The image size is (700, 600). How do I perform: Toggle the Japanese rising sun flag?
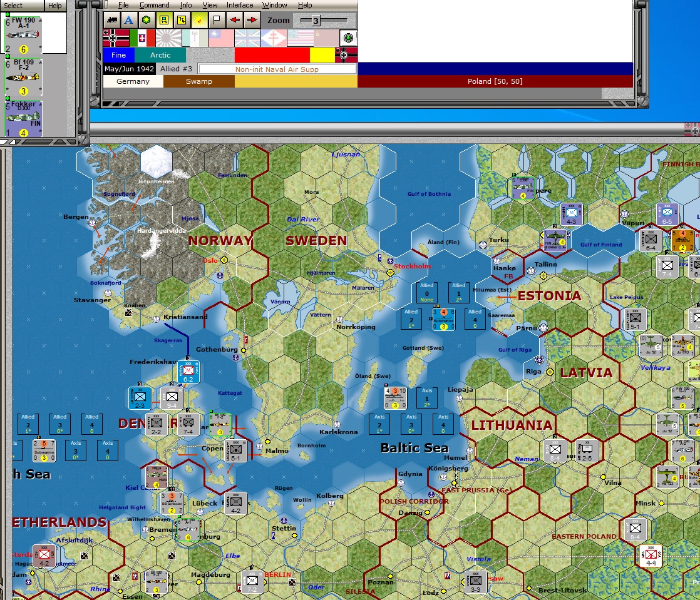(169, 38)
